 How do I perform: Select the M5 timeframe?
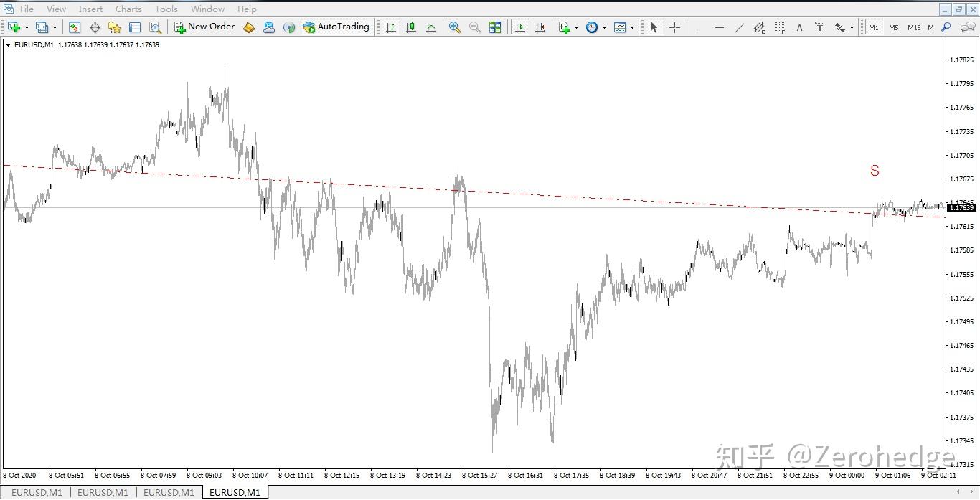click(x=893, y=27)
